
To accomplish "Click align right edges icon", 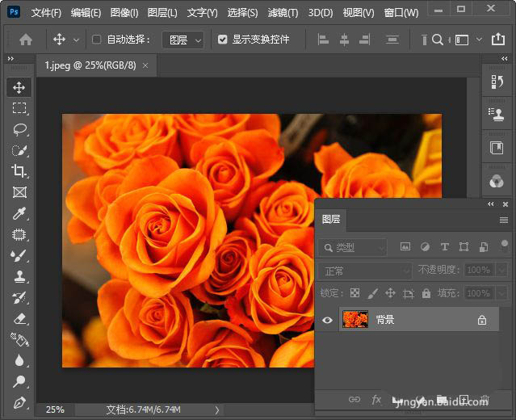I will pos(365,40).
